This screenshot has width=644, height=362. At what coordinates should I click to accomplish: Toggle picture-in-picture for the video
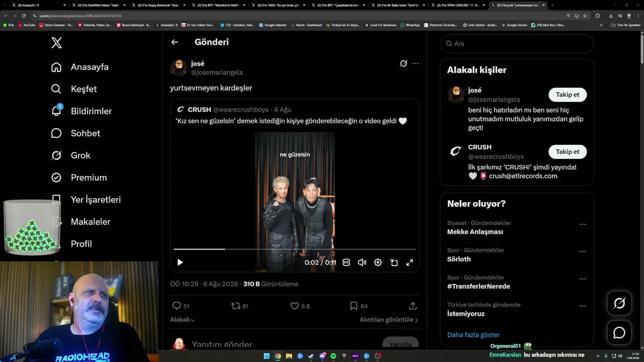pyautogui.click(x=394, y=262)
